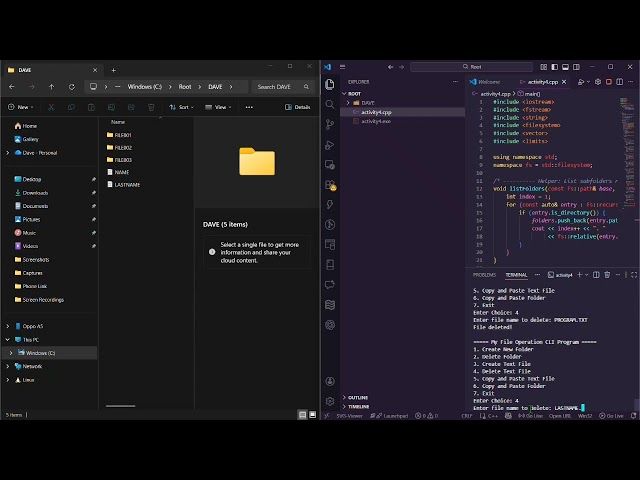Maximize the VS Code terminal panel
The height and width of the screenshot is (480, 640).
point(634,275)
